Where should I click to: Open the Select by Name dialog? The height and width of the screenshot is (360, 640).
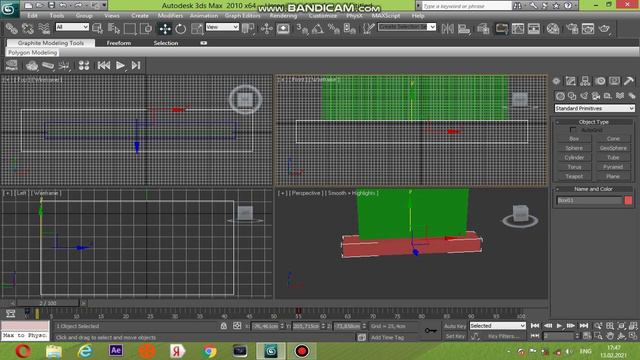pos(114,29)
